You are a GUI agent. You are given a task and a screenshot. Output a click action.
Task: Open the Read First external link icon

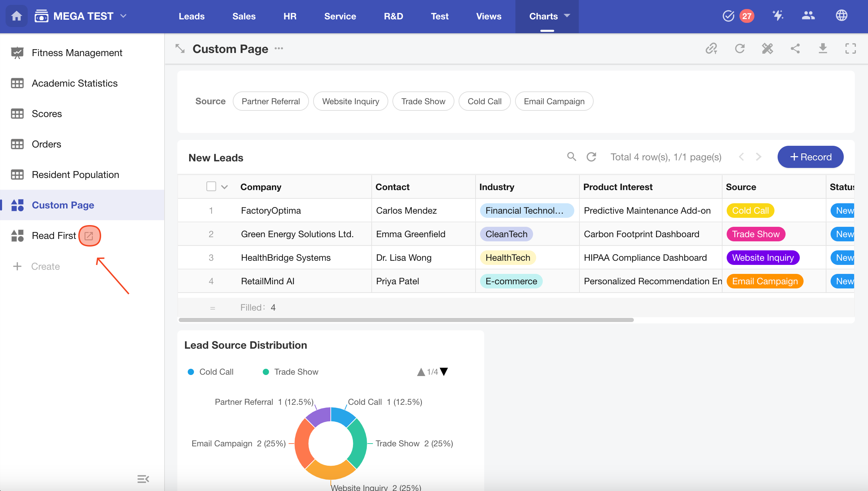pyautogui.click(x=89, y=236)
